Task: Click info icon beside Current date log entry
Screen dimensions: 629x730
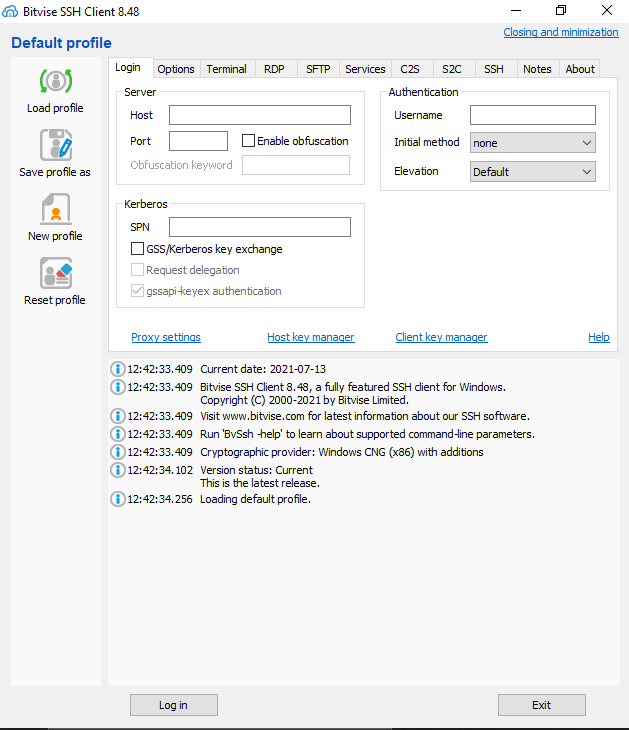Action: (x=117, y=369)
